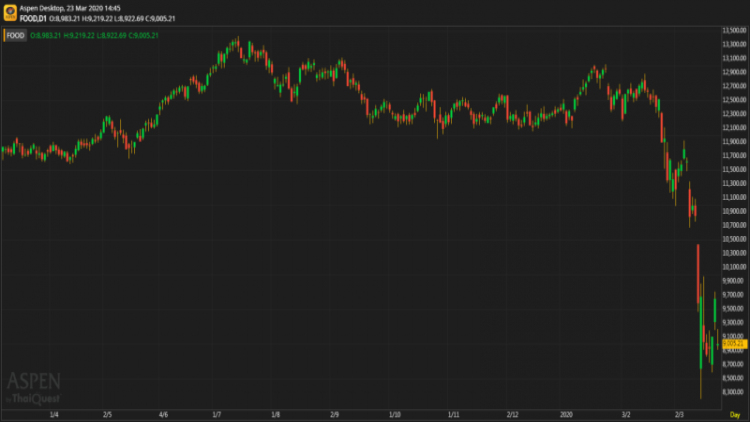
Task: Click the Aspen app logo icon
Action: 10,11
